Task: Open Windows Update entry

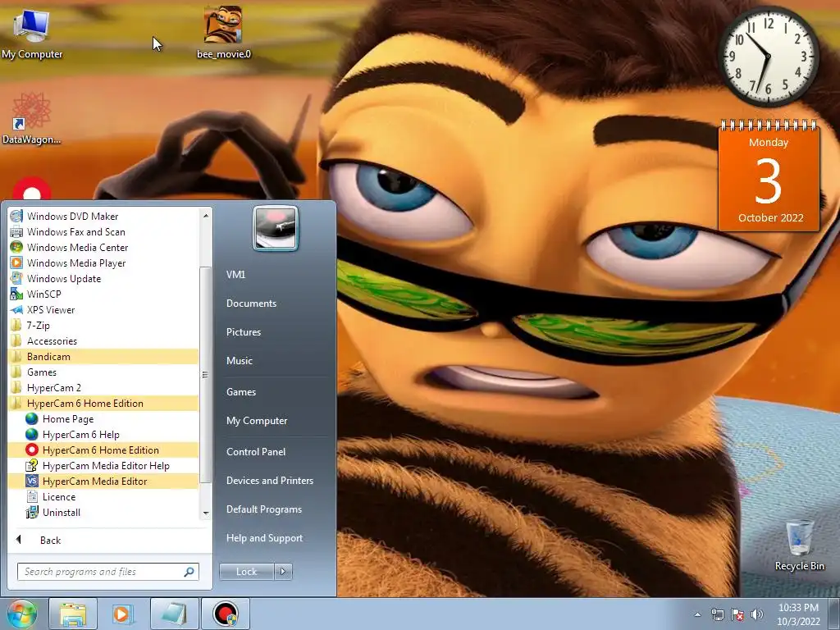Action: (103, 279)
